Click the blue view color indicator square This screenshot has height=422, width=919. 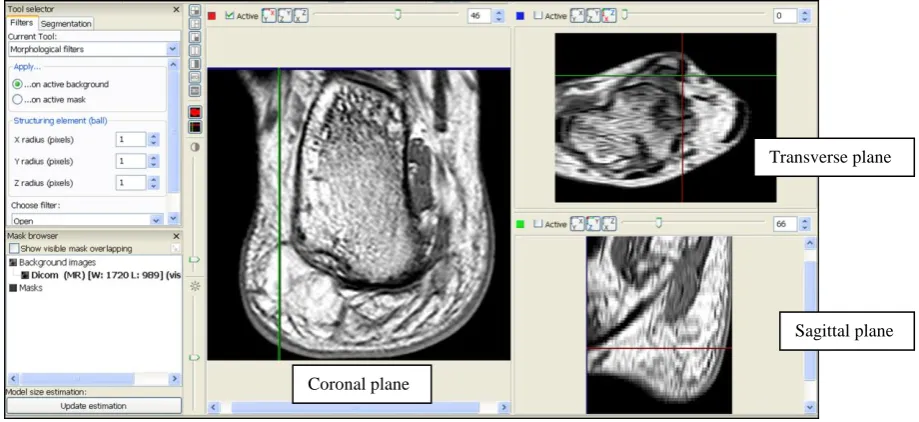point(520,16)
